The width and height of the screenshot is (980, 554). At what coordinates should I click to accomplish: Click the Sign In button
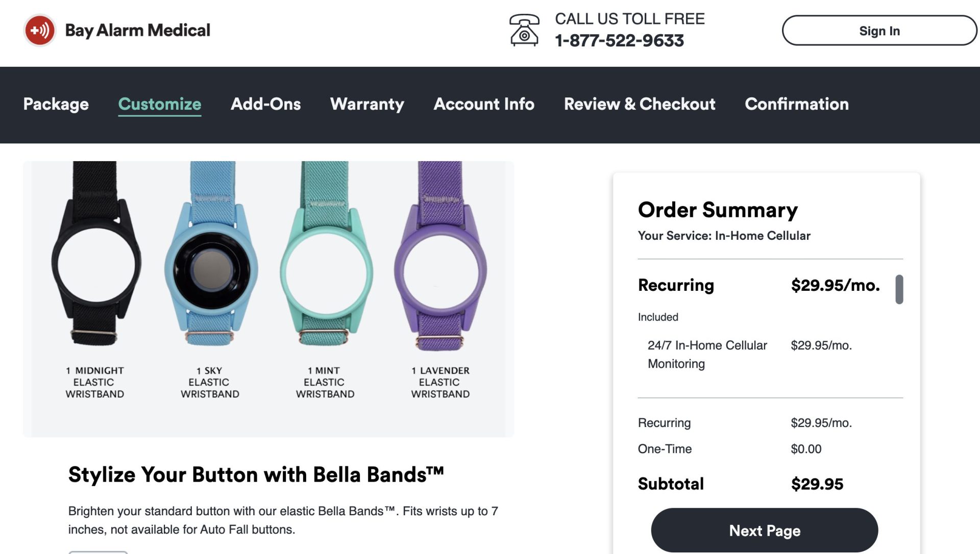[x=879, y=30]
